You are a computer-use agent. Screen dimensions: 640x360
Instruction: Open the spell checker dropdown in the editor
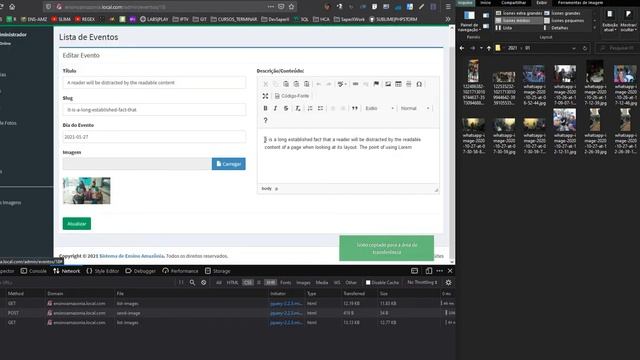tap(342, 84)
